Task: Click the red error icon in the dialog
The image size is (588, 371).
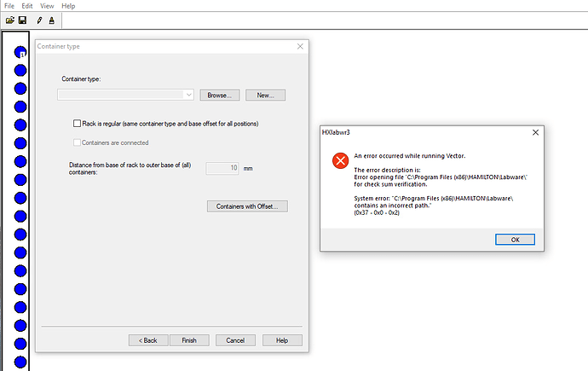Action: pos(340,160)
